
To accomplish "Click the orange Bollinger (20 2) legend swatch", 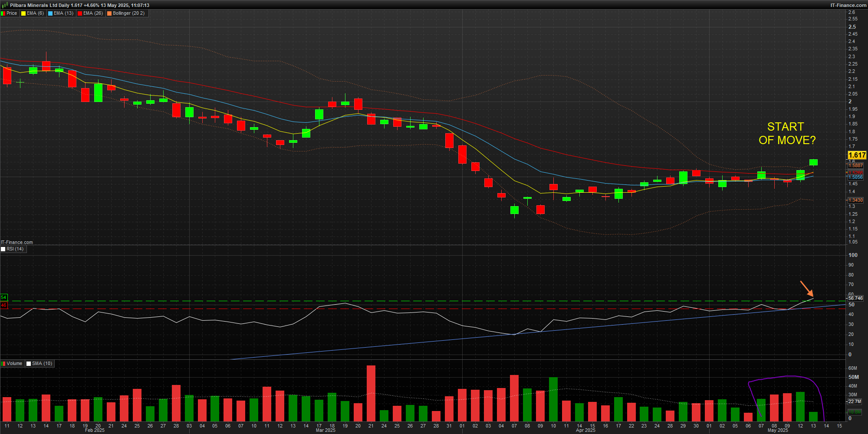I will tap(109, 13).
